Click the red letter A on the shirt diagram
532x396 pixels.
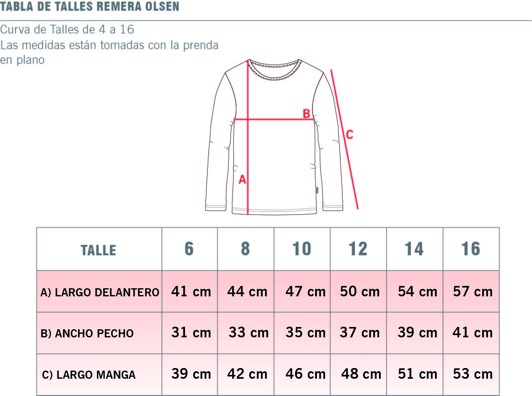pyautogui.click(x=242, y=179)
